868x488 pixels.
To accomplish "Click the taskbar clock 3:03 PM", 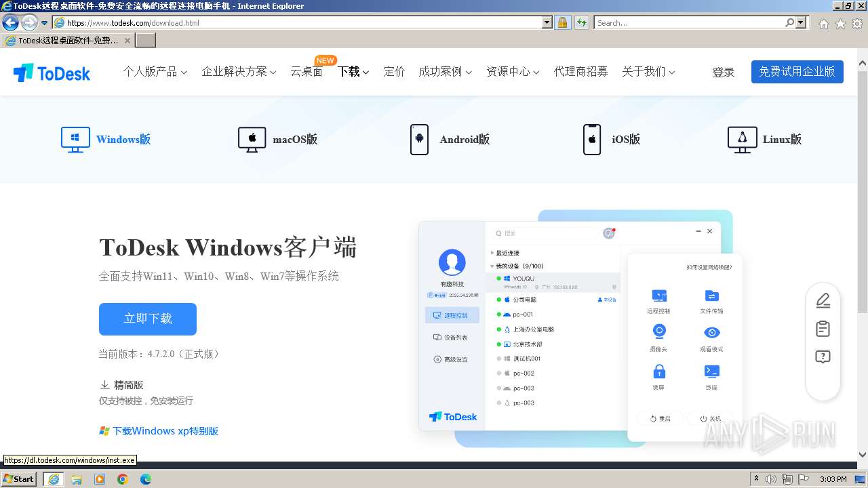I will click(833, 479).
